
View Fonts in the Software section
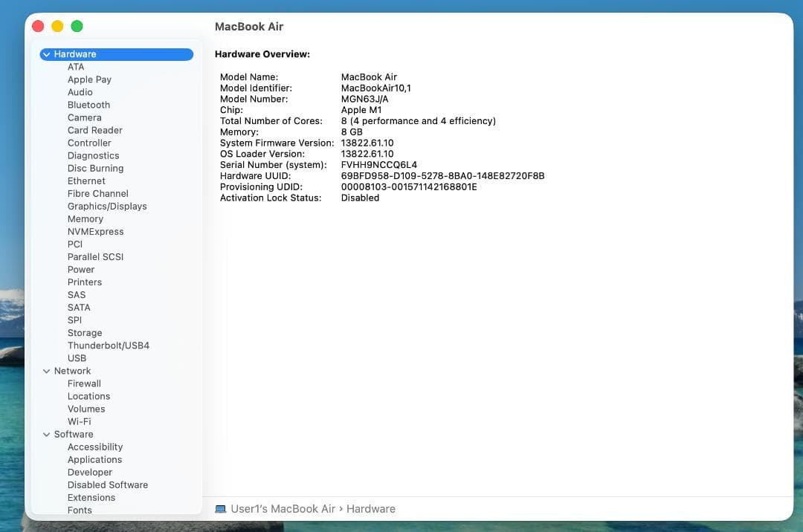point(80,510)
